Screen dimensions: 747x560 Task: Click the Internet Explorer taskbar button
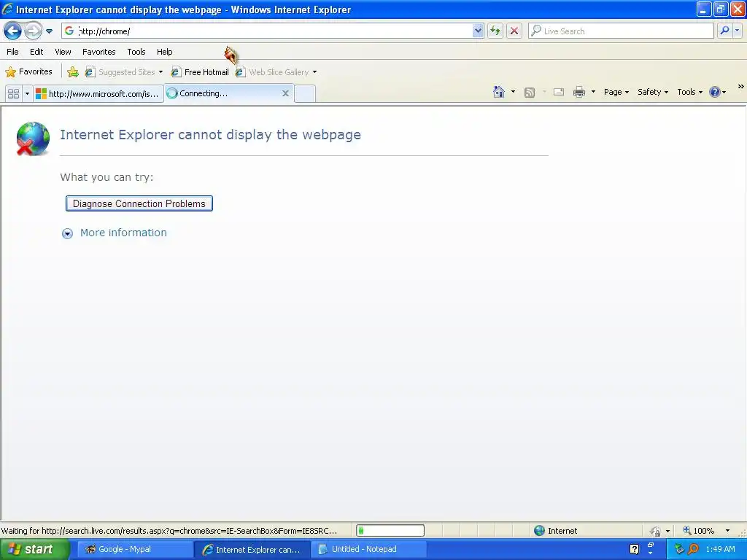(x=252, y=549)
